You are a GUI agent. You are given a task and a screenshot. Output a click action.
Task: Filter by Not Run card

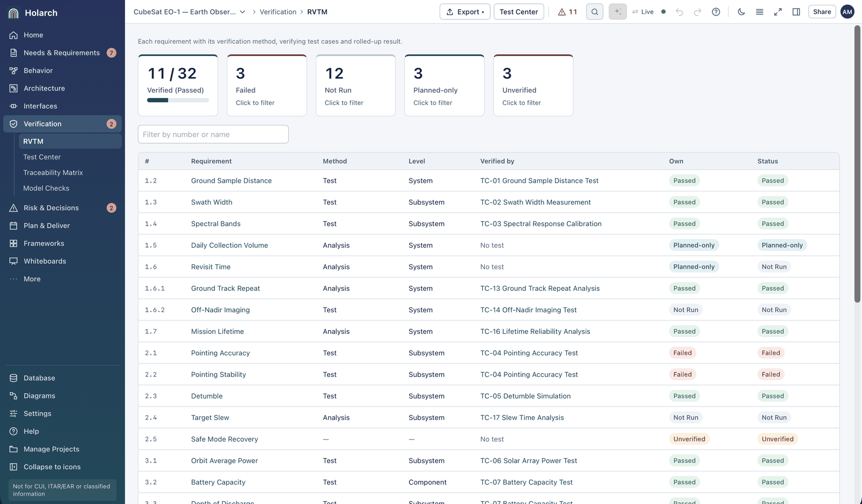click(x=356, y=85)
